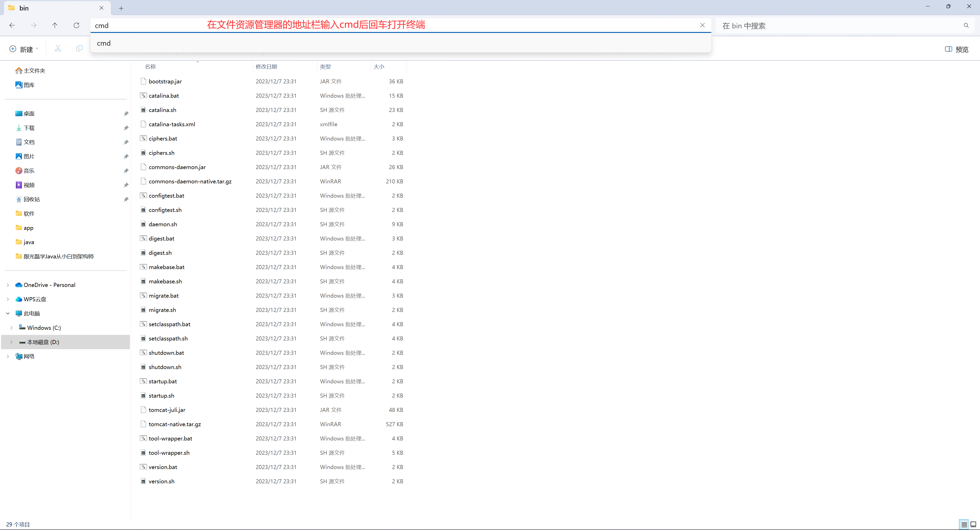The width and height of the screenshot is (980, 530).
Task: Open 视频 folder in sidebar
Action: point(25,185)
